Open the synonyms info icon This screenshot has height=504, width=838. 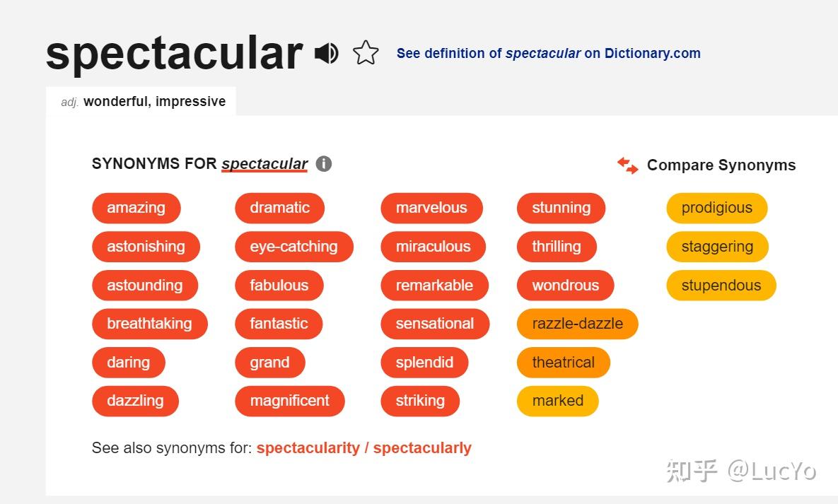324,163
